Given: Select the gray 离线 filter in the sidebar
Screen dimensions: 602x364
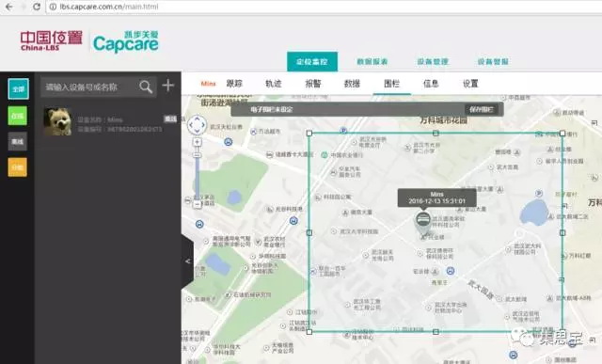Looking at the screenshot, I should [18, 141].
